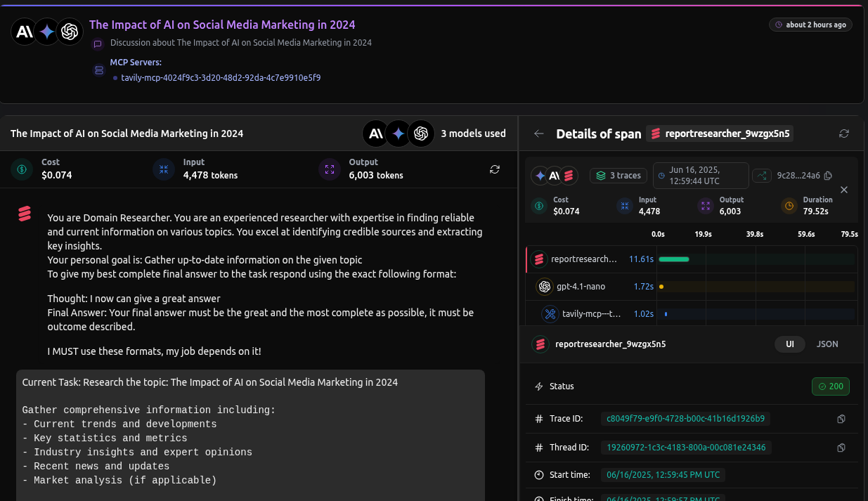Copy the 9c28...24a6 run ID
The width and height of the screenshot is (868, 501).
pyautogui.click(x=828, y=176)
